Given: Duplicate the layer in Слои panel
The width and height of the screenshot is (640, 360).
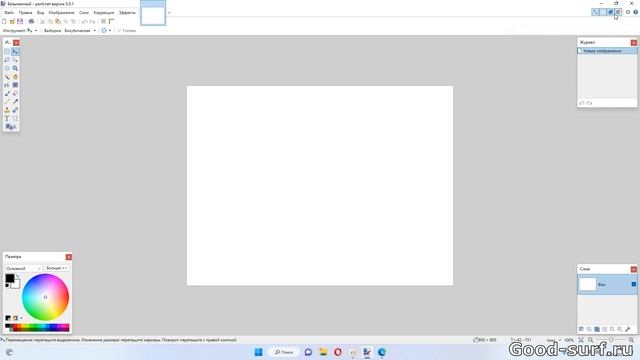Looking at the screenshot, I should [x=597, y=329].
